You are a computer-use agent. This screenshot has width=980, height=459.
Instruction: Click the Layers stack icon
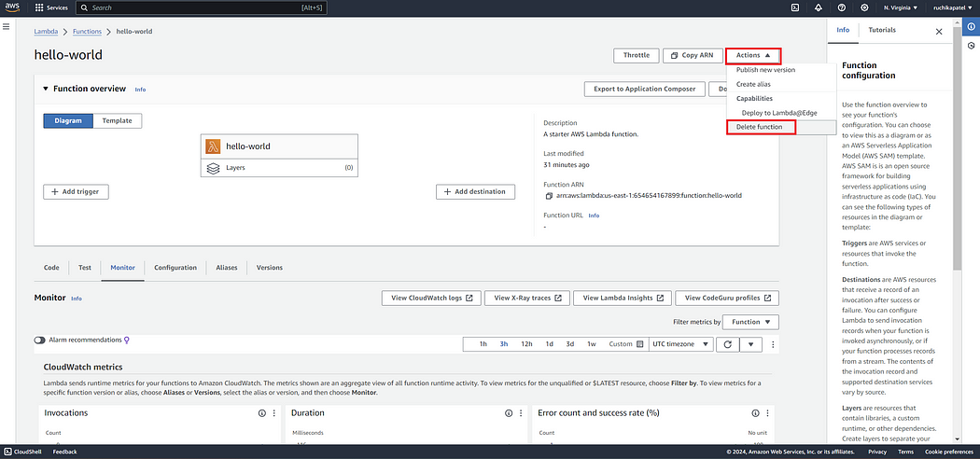pos(213,168)
